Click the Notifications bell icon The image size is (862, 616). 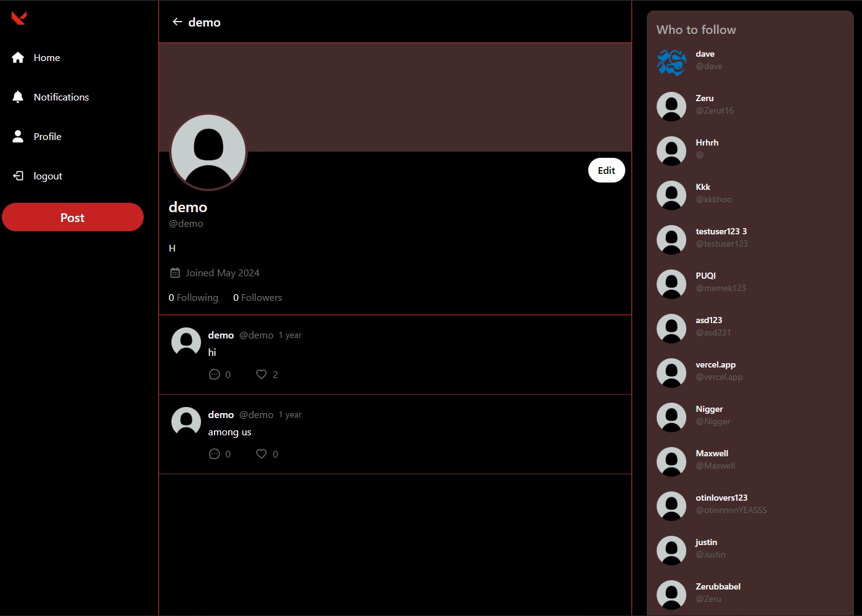(18, 97)
